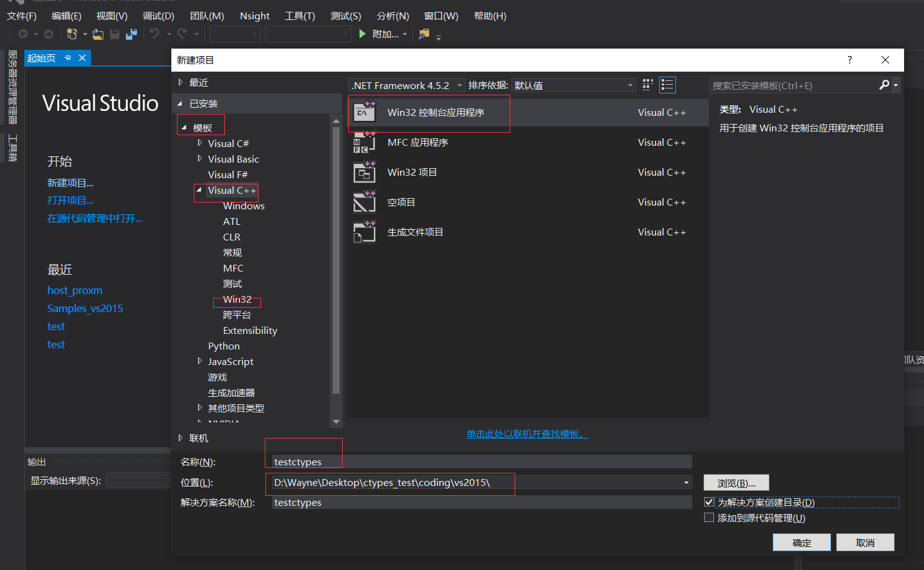The image size is (924, 570).
Task: Open the Nsight menu
Action: [255, 16]
